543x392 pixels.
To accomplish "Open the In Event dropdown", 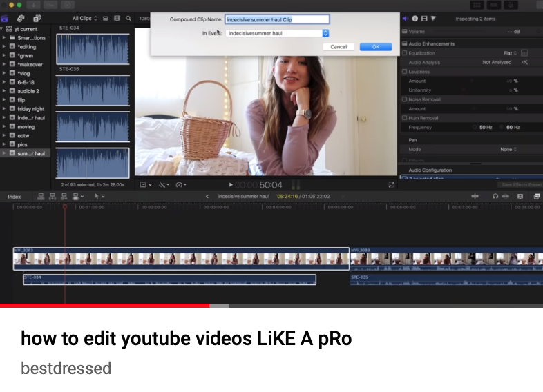I will coord(276,33).
